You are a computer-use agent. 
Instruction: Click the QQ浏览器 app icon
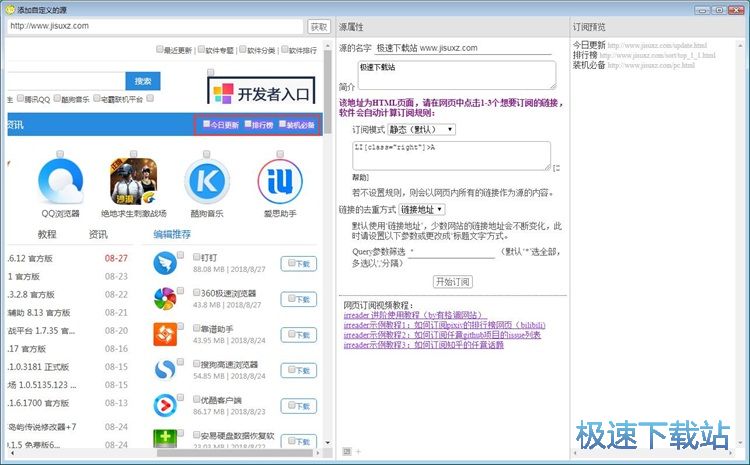click(61, 180)
